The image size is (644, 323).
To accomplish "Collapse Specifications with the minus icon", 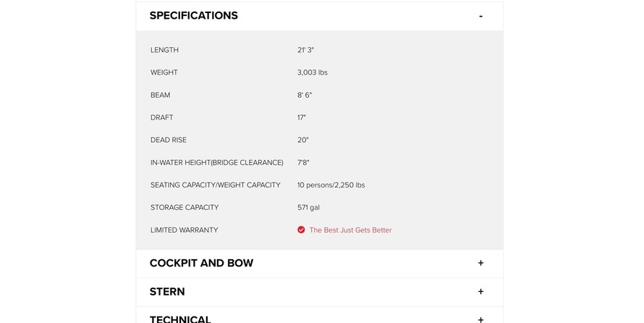I will pos(480,16).
